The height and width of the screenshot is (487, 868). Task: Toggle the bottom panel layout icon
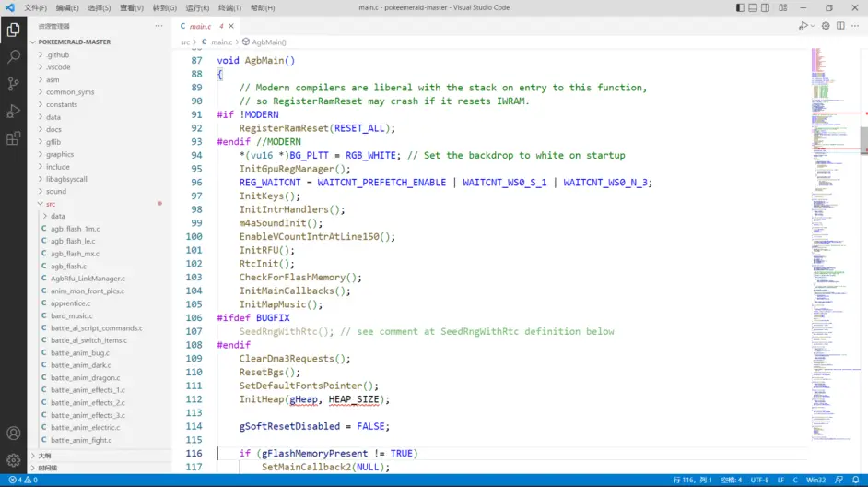(753, 7)
